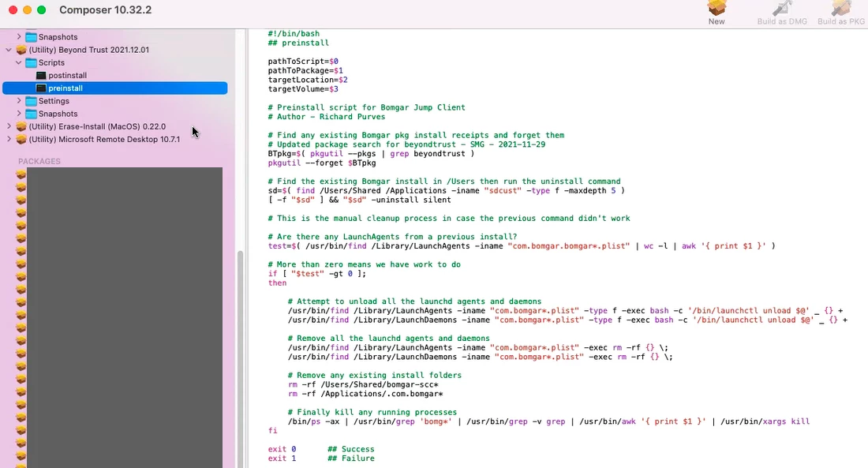The height and width of the screenshot is (468, 868).
Task: Click the 'exit 1 ## Failure' line
Action: (x=321, y=458)
